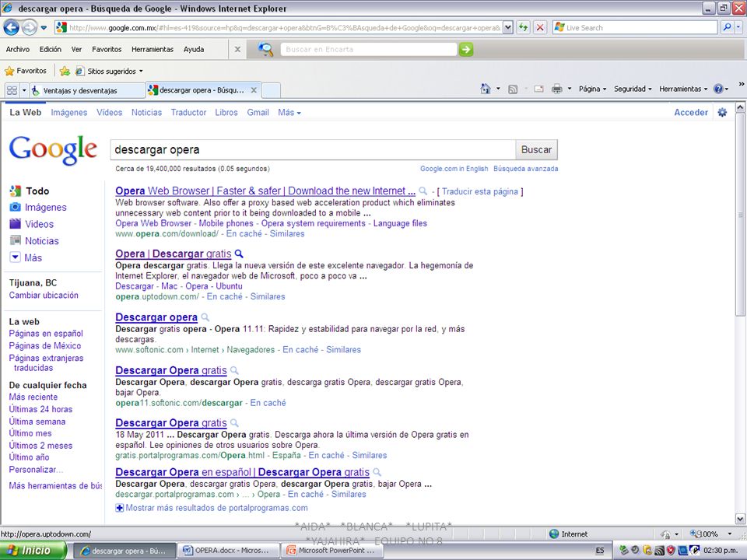Click the ES language indicator in taskbar
The width and height of the screenshot is (747, 560).
tap(599, 551)
